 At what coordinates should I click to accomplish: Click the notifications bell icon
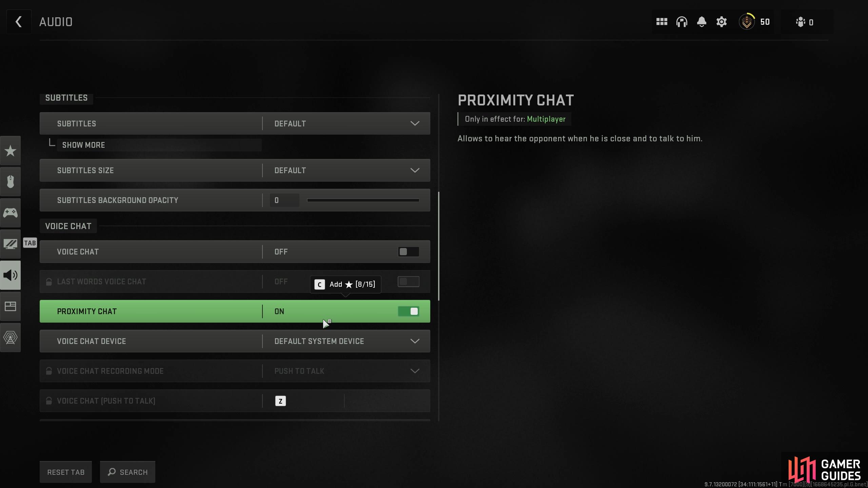(x=701, y=22)
